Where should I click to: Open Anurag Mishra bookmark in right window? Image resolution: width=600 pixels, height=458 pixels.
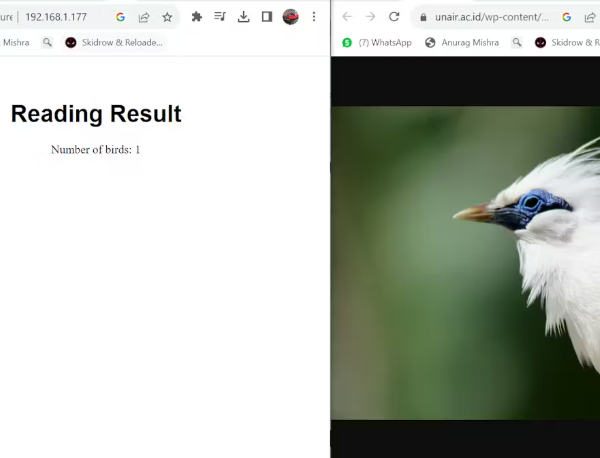pos(462,42)
